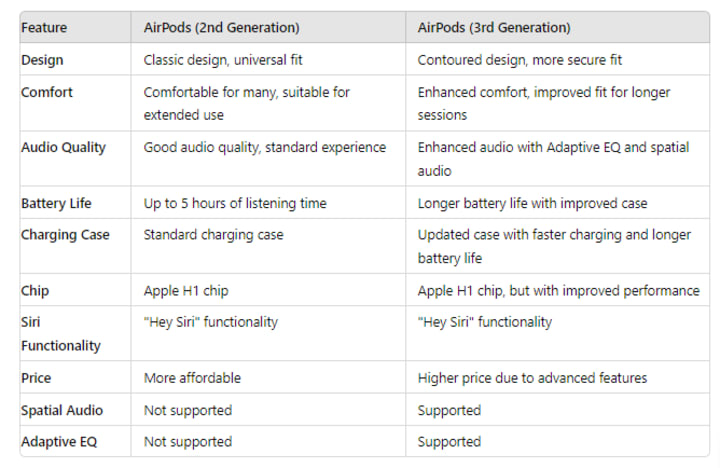Click the Comfort row label
The height and width of the screenshot is (468, 720).
click(47, 92)
